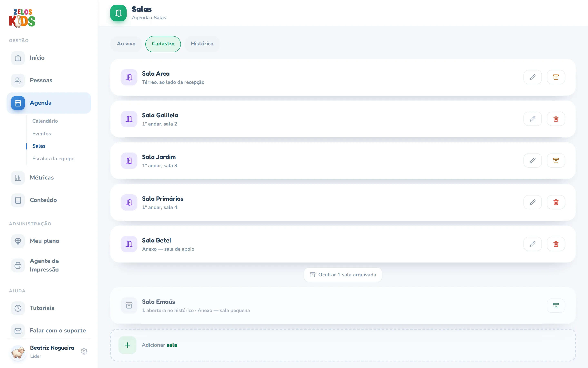
Task: Open Tutoriais help page
Action: (49, 308)
